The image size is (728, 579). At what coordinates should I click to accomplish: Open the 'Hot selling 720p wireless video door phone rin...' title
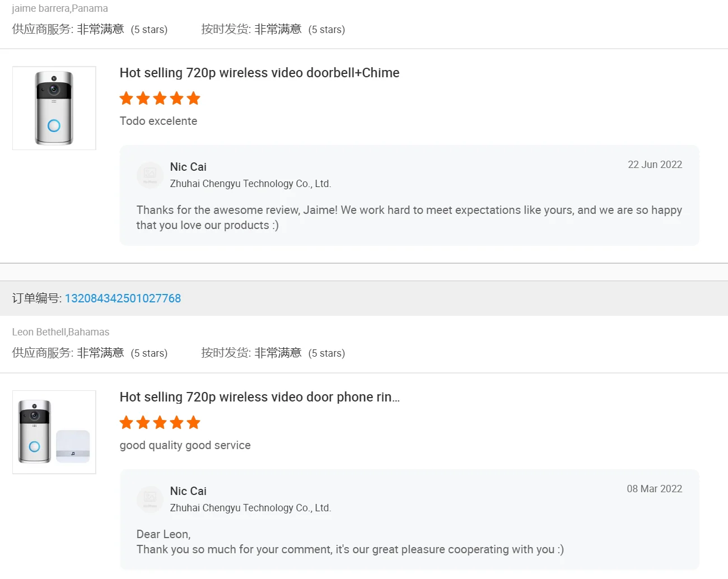pyautogui.click(x=259, y=397)
